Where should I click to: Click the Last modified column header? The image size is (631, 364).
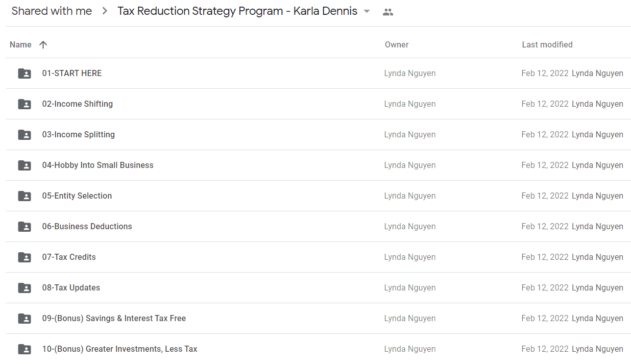click(x=547, y=44)
